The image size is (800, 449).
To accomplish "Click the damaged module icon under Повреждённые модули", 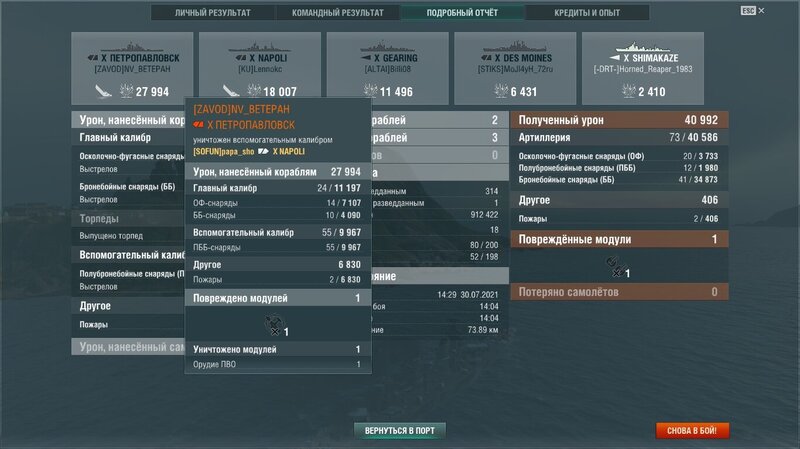I will [x=614, y=266].
